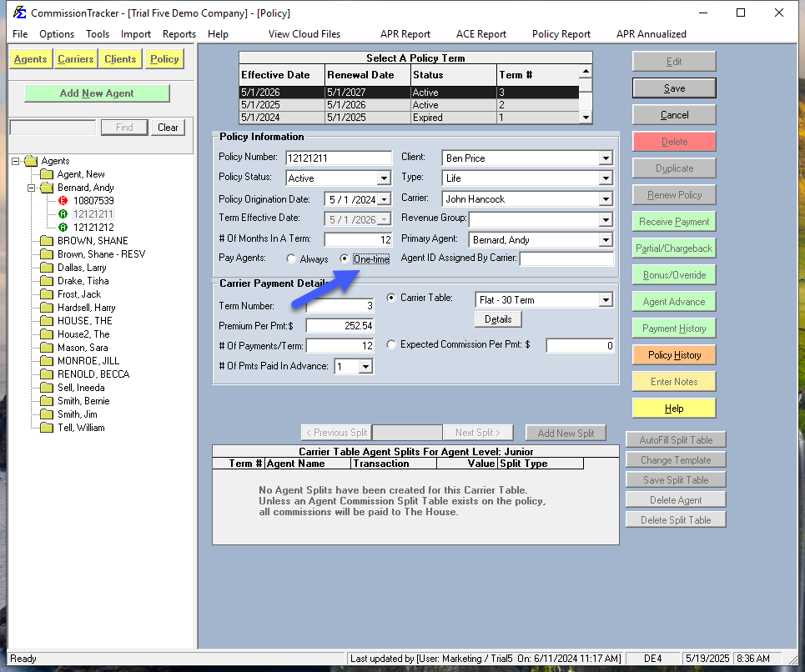Screen dimensions: 805x672
Task: Click the folder icon for HOUSE, THE
Action: point(46,320)
